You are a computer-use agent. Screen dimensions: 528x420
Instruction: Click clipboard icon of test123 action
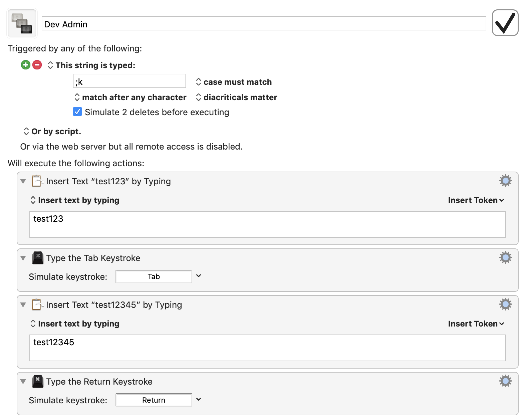coord(37,181)
